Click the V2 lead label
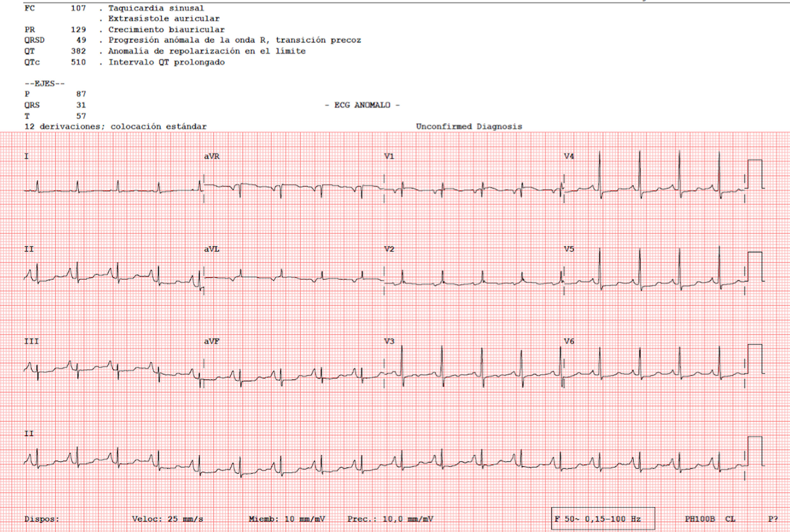Viewport: 790px width, 532px height. coord(389,249)
